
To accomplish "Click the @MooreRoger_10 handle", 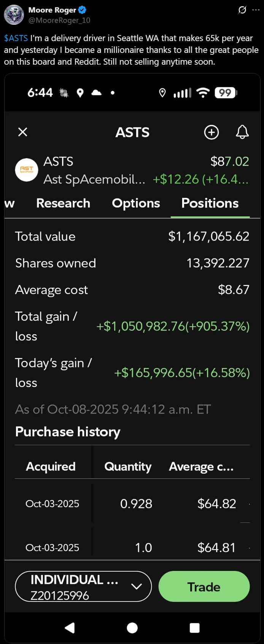I will [x=59, y=20].
